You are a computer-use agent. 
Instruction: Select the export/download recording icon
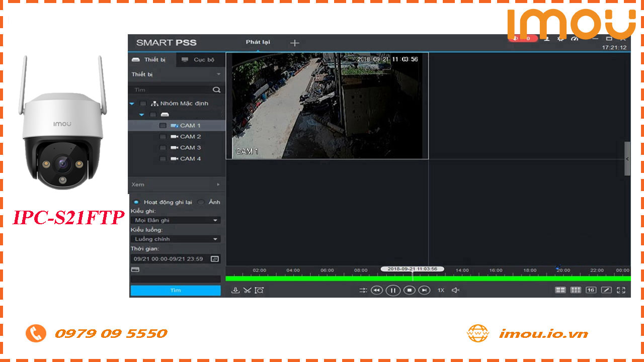(235, 290)
